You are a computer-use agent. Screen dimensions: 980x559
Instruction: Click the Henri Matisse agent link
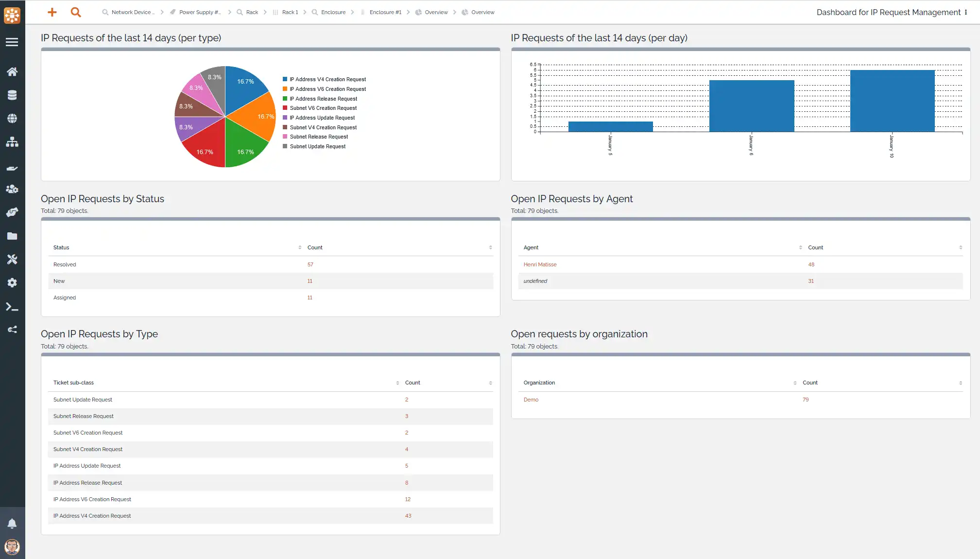pyautogui.click(x=540, y=264)
